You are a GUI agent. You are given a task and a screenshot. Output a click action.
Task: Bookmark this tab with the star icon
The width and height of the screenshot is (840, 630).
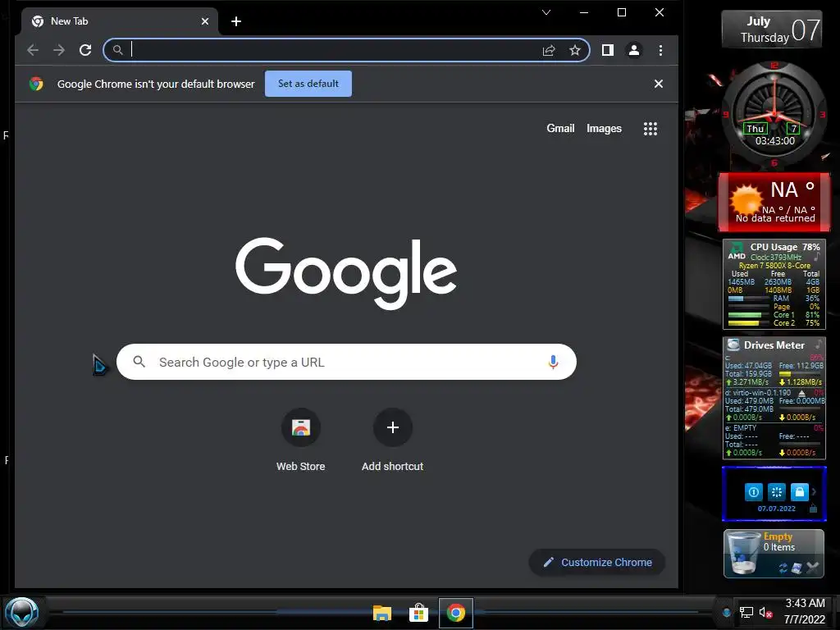tap(575, 50)
